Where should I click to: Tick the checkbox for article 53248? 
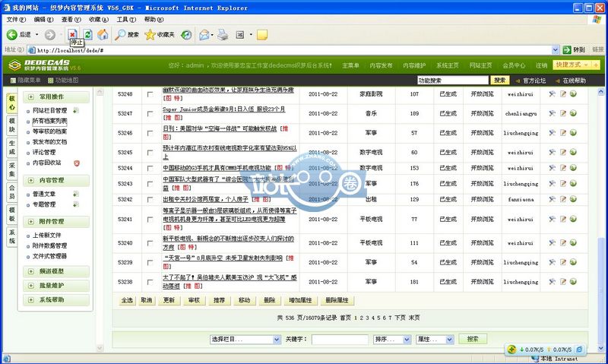tap(150, 94)
